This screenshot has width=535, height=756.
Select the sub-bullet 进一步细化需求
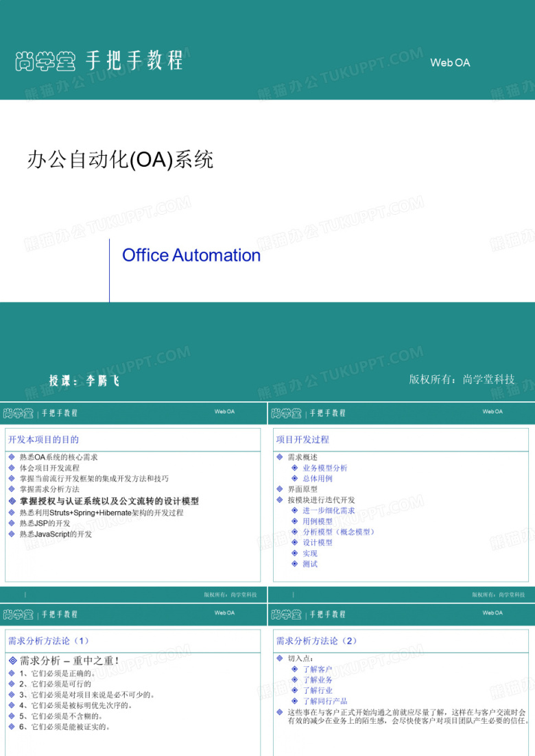coord(329,510)
